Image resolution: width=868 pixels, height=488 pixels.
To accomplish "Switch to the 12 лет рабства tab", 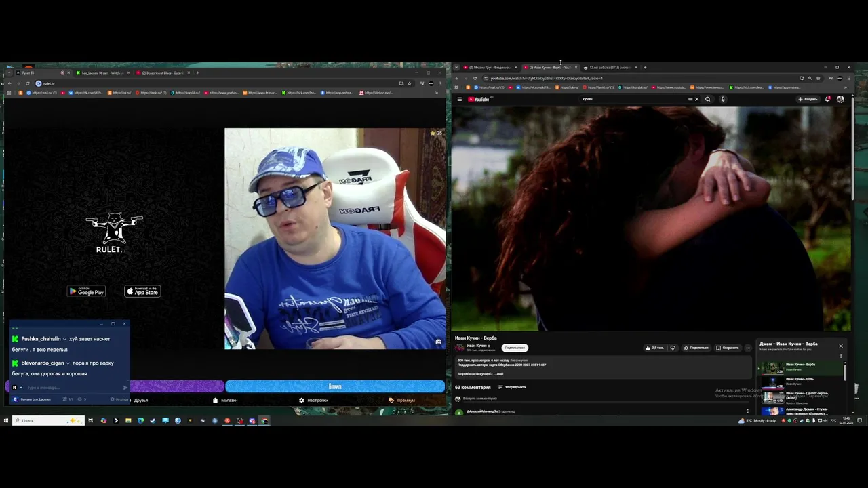I will point(609,68).
